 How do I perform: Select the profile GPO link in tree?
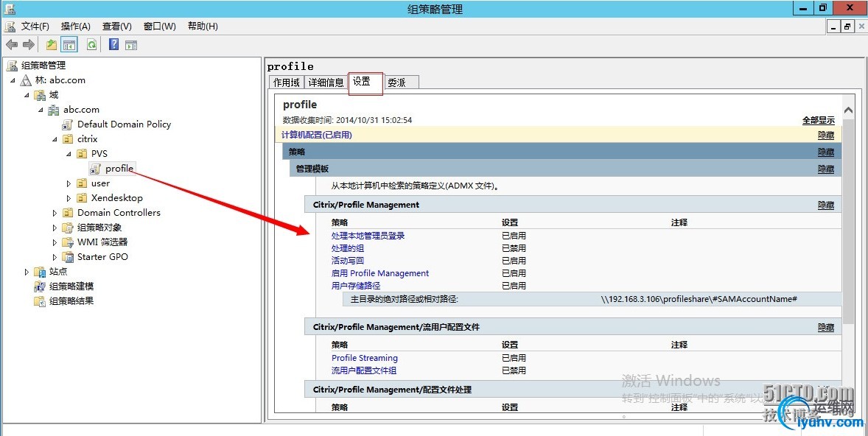119,168
